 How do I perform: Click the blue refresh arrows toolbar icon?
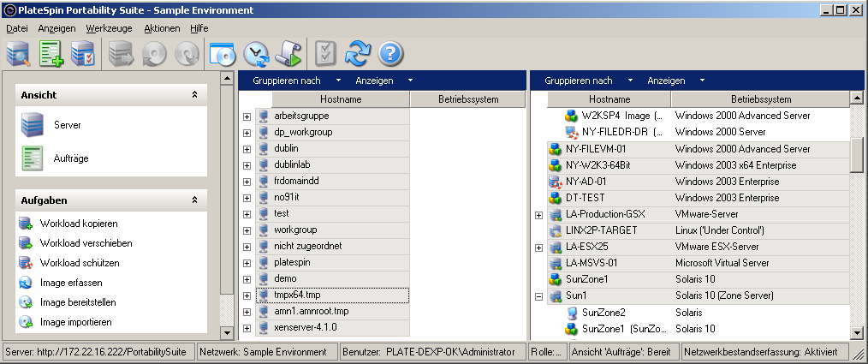pos(358,54)
